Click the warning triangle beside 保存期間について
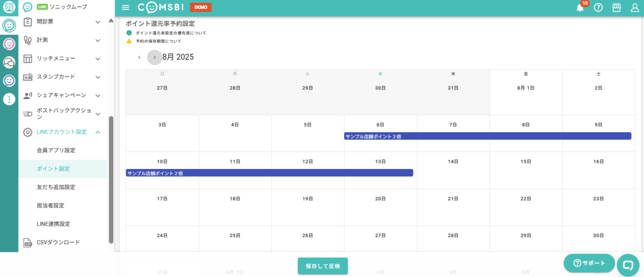The height and width of the screenshot is (277, 644). pos(129,41)
